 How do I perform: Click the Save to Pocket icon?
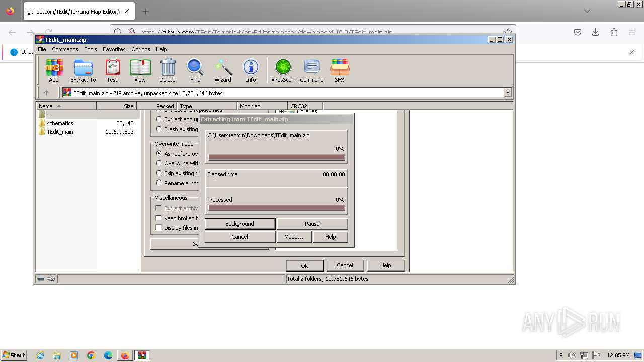point(578,32)
